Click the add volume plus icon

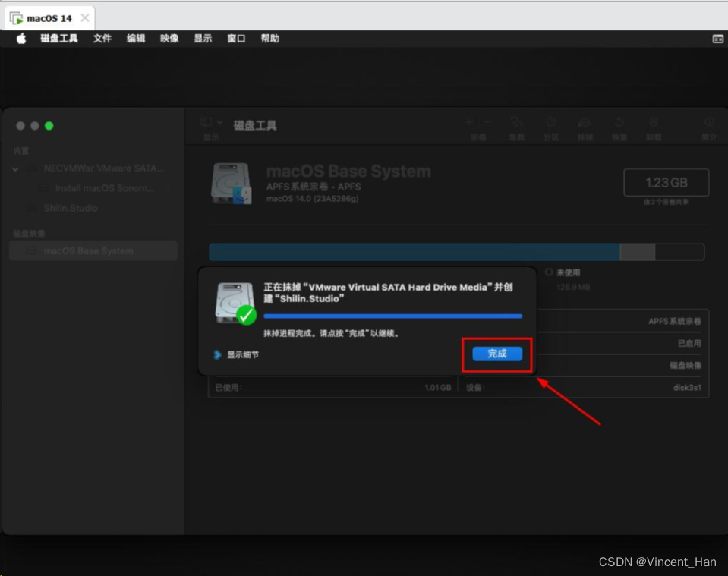(469, 122)
